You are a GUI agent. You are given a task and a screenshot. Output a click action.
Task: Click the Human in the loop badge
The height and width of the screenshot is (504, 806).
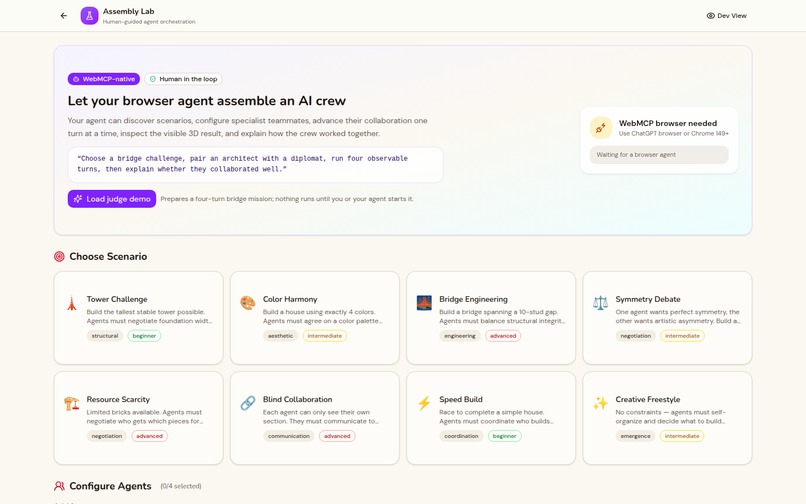click(x=184, y=79)
